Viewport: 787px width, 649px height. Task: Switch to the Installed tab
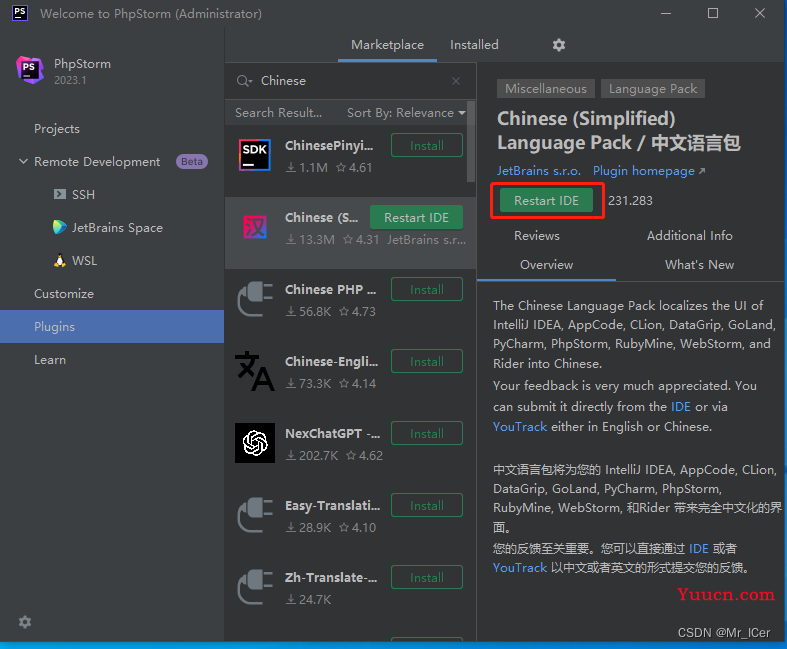pyautogui.click(x=474, y=45)
